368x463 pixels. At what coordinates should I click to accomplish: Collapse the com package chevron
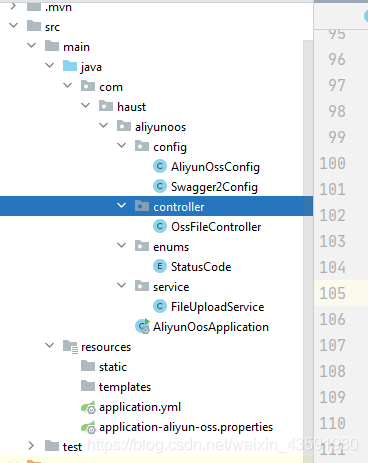coord(68,85)
